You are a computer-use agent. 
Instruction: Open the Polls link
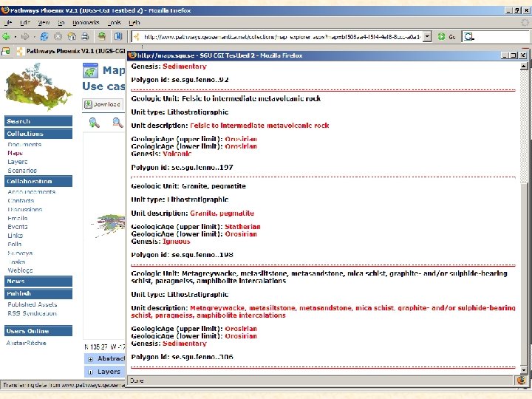[x=15, y=245]
